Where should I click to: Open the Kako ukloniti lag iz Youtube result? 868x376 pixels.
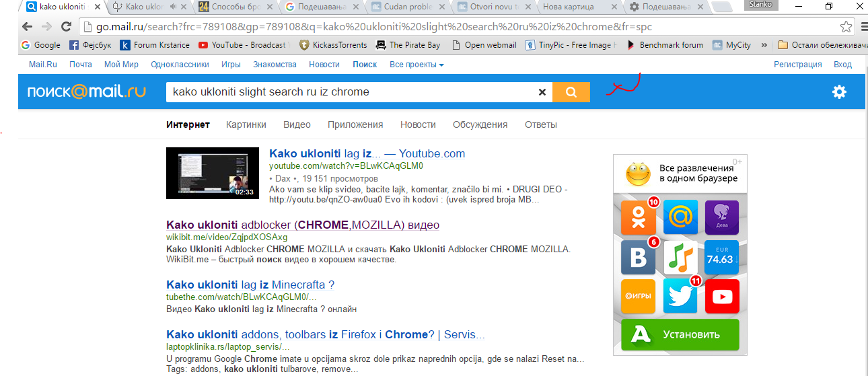(x=367, y=153)
